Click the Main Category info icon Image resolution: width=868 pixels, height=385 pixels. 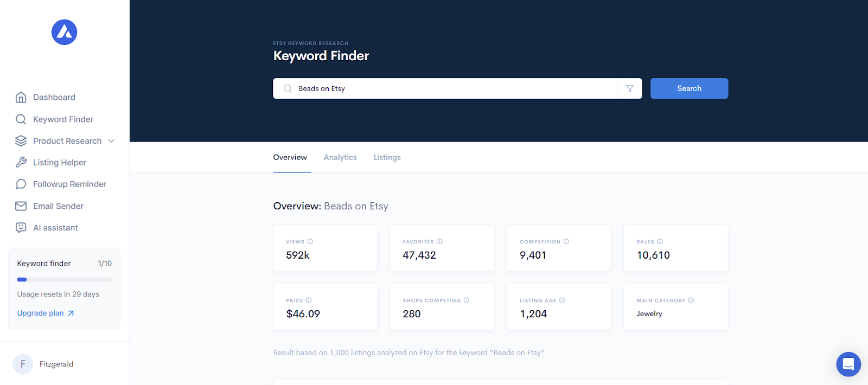click(691, 300)
